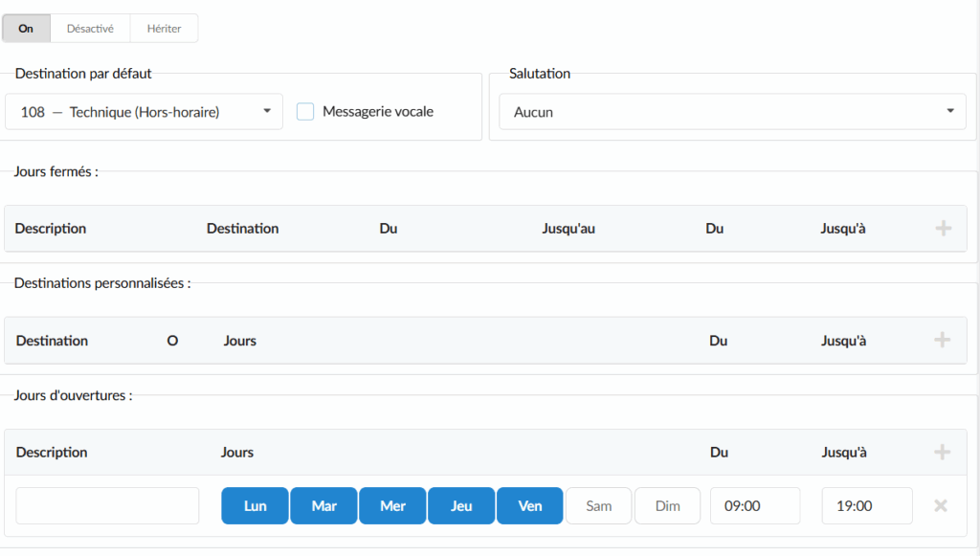Toggle the Mar day button
Screen dimensions: 980x556
(323, 505)
